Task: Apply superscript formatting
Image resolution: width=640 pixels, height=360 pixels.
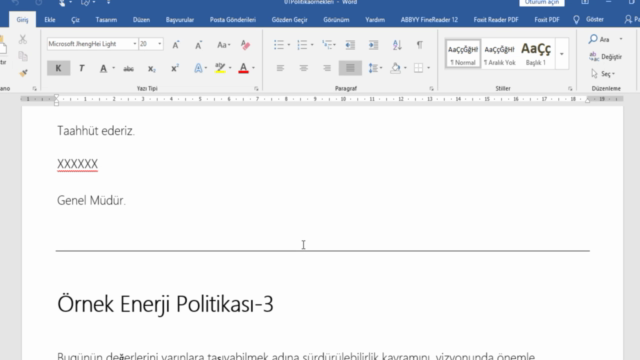Action: [175, 68]
